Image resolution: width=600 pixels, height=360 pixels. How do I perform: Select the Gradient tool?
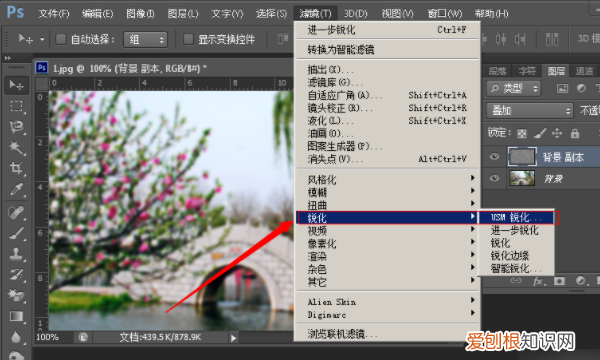(x=16, y=316)
